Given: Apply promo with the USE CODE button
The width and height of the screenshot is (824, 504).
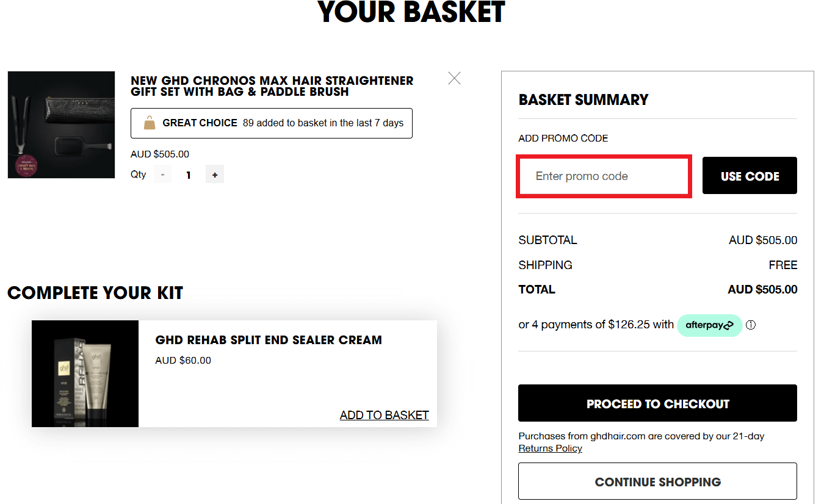Looking at the screenshot, I should pos(750,176).
